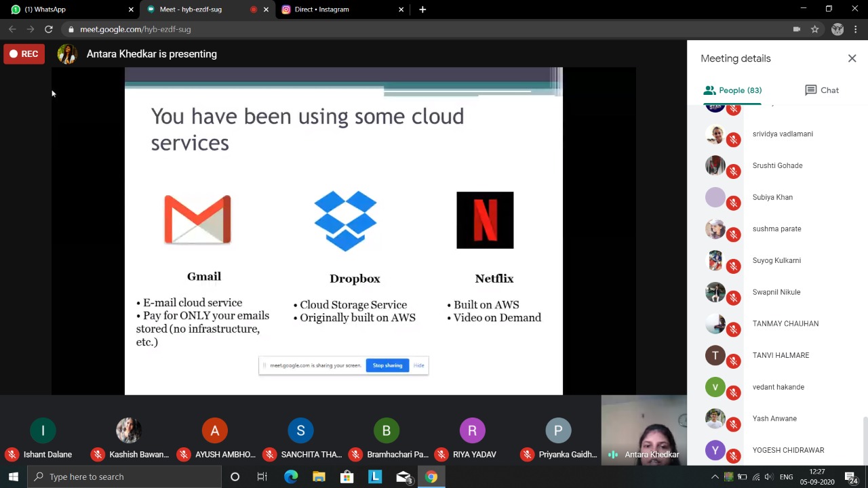Click muted mic icon for TANVI HALMARE

(733, 361)
